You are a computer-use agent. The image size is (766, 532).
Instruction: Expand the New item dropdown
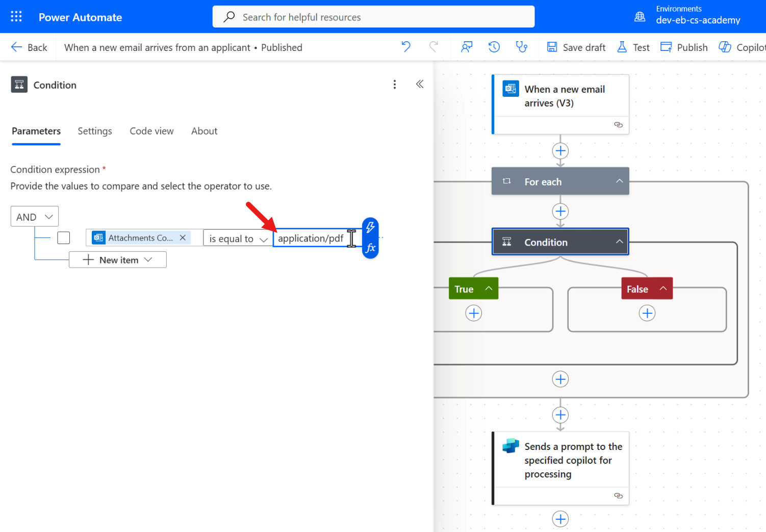coord(118,260)
